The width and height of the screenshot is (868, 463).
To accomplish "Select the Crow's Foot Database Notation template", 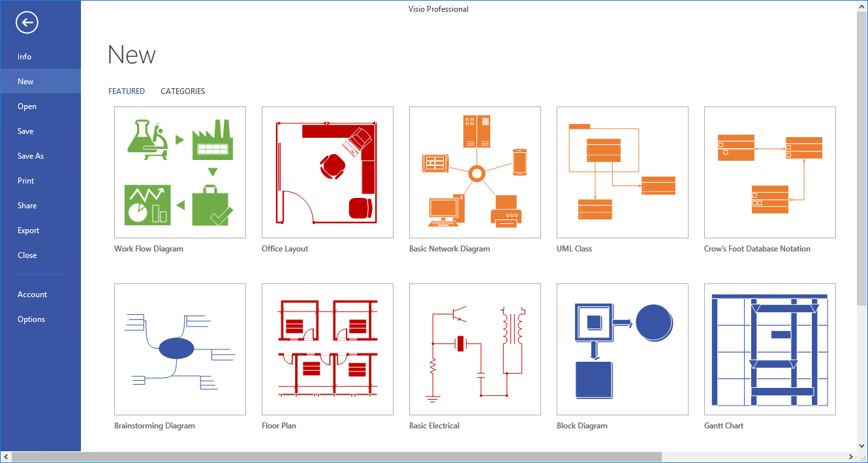I will [769, 172].
